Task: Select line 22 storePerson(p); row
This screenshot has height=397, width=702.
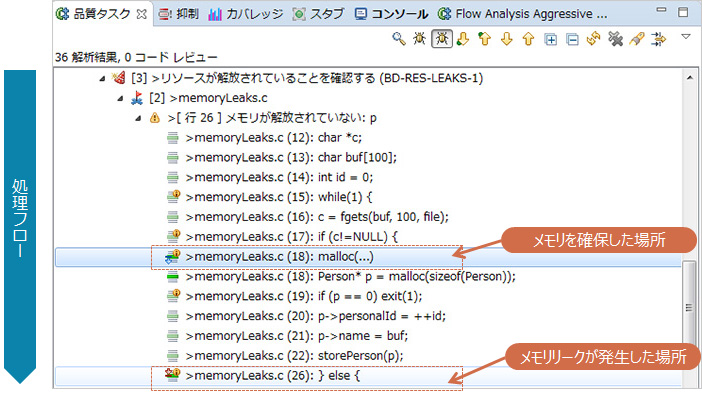Action: tap(294, 355)
